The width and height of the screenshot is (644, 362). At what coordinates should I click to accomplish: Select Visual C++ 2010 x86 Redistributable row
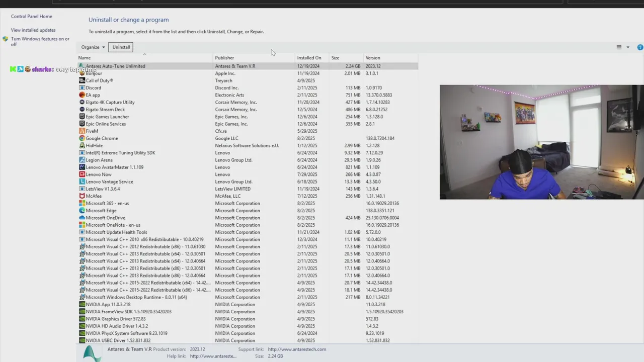tap(248, 239)
